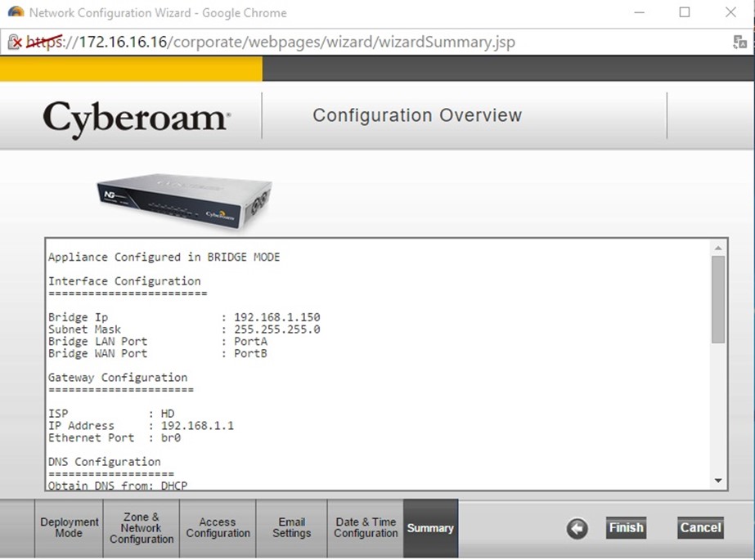Click the Bridge WAN Port value PortB
Screen dimensions: 755x560
tap(250, 354)
